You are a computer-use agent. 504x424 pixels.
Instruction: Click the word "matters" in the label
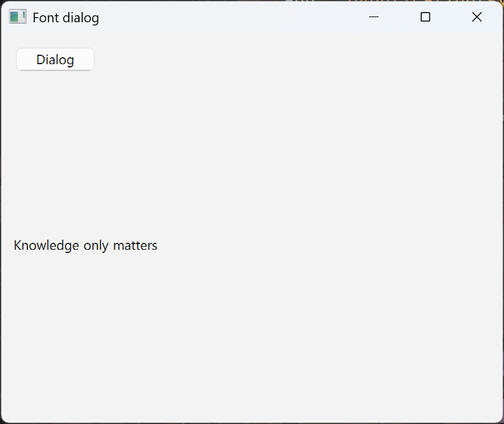click(x=135, y=245)
